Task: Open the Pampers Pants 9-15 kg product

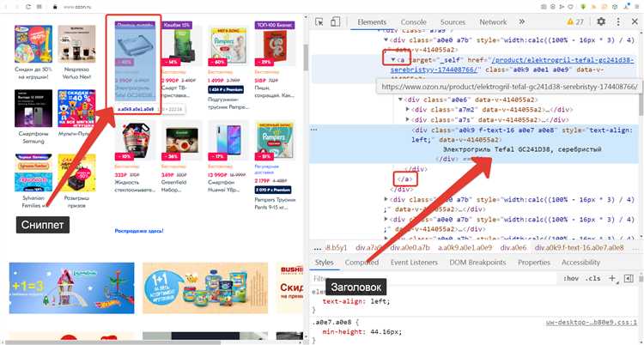Action: [x=275, y=166]
